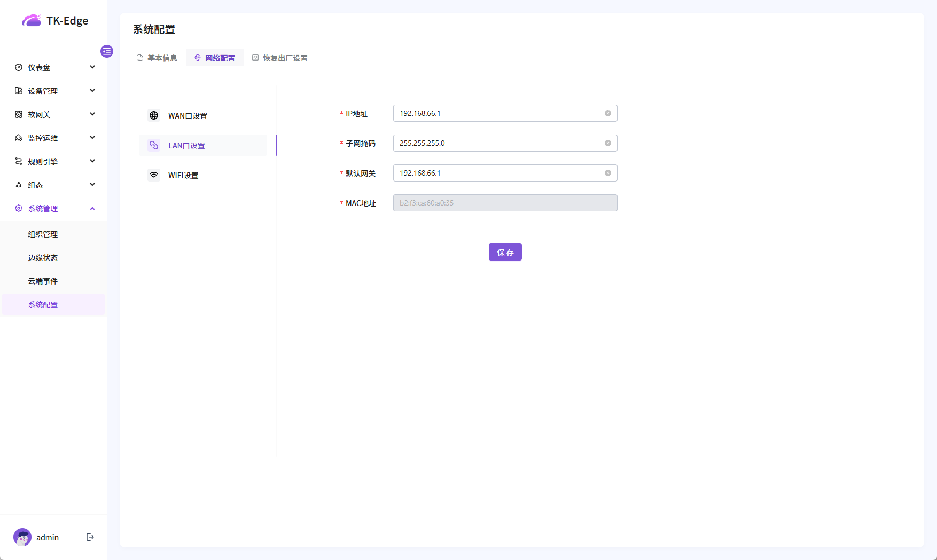Open 云端事件 submenu item
This screenshot has height=560, width=937.
click(43, 281)
